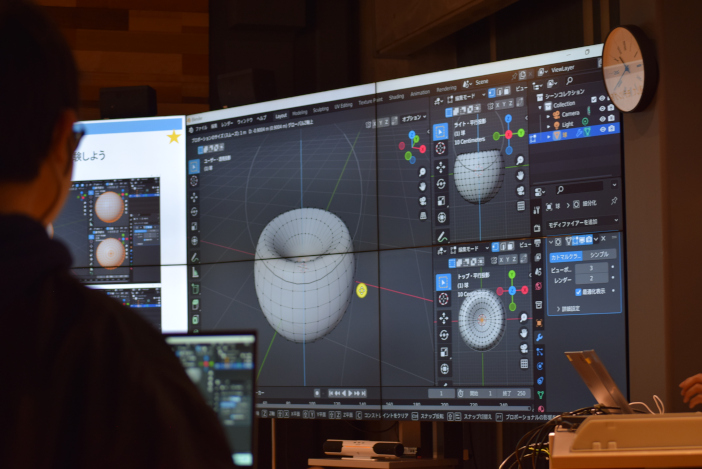
Task: Click the viewport subdivision levels field showing 3
Action: point(591,268)
